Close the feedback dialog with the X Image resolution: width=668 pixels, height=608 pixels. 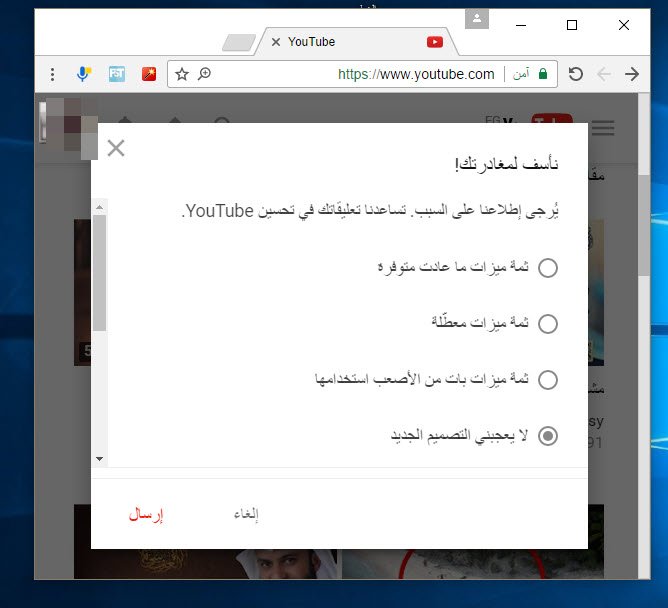116,149
